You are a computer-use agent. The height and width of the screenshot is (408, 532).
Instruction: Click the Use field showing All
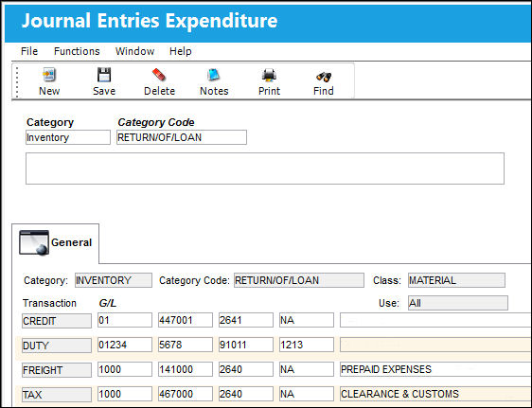click(458, 303)
